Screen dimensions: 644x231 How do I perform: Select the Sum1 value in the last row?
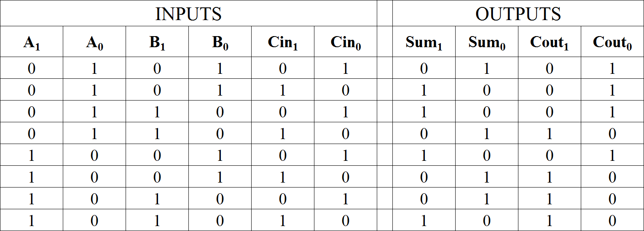[x=424, y=220]
